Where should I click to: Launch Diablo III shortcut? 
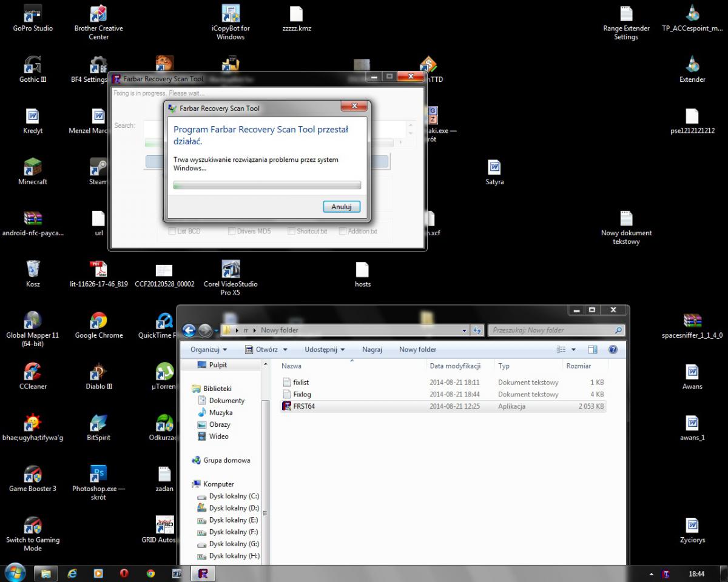[98, 376]
